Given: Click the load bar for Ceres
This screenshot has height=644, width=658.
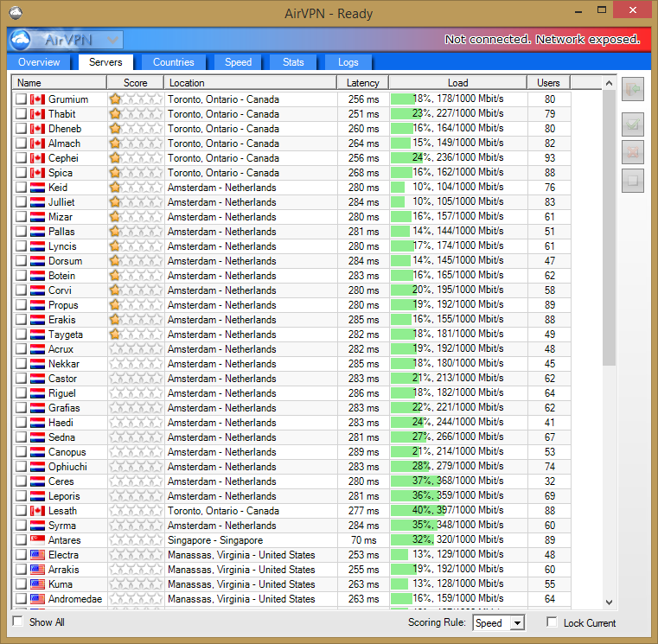Looking at the screenshot, I should [457, 481].
